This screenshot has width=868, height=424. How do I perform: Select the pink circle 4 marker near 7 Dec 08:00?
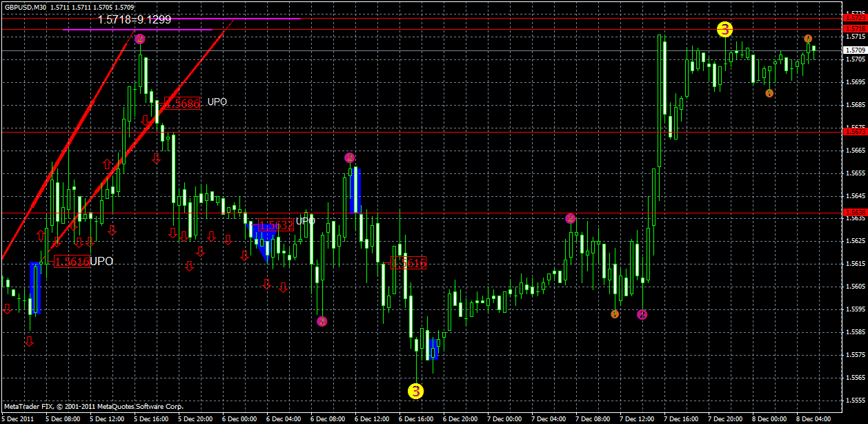(x=642, y=314)
